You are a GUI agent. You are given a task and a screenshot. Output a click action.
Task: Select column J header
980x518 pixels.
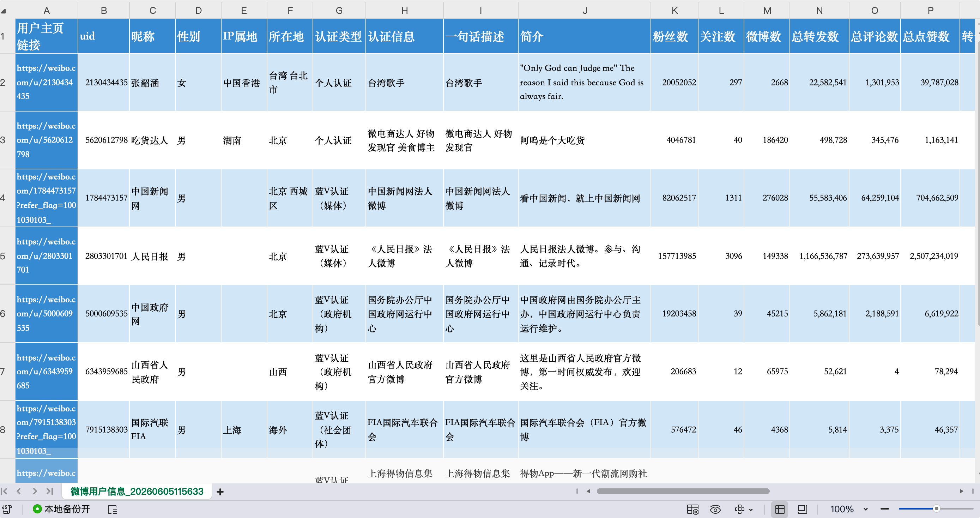click(x=584, y=10)
